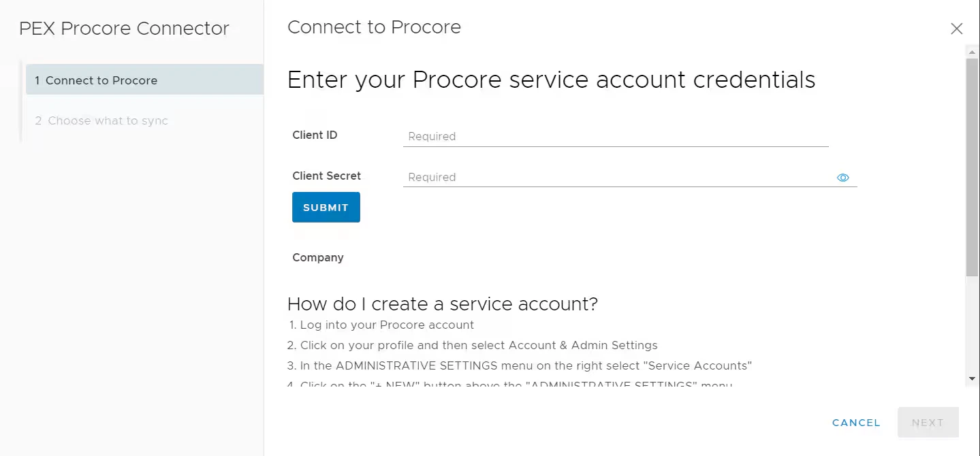Click CANCEL to dismiss the dialog
Screen dimensions: 980x456
[855, 422]
